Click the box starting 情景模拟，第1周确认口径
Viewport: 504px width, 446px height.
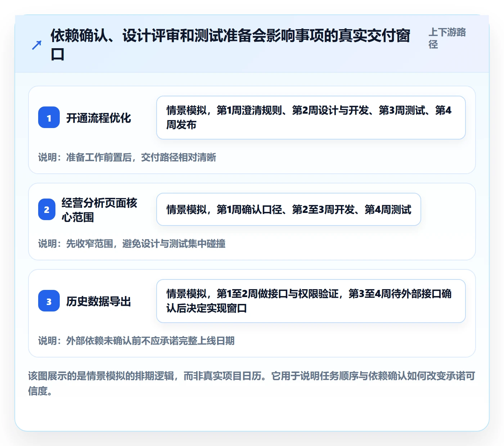click(x=289, y=209)
